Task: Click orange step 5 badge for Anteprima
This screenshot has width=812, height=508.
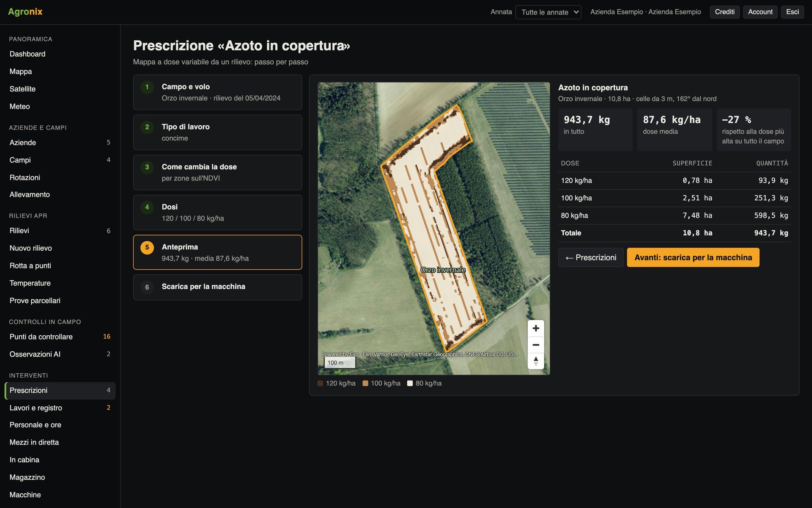Action: tap(147, 247)
